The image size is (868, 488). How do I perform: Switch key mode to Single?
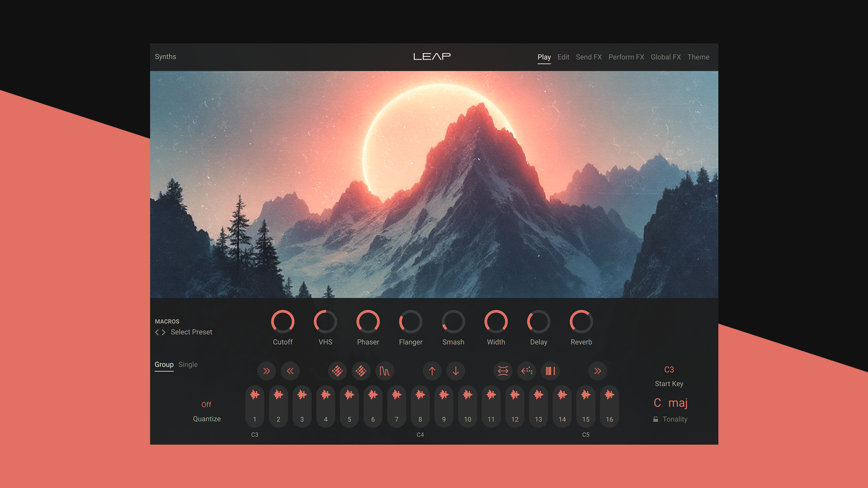click(x=188, y=365)
